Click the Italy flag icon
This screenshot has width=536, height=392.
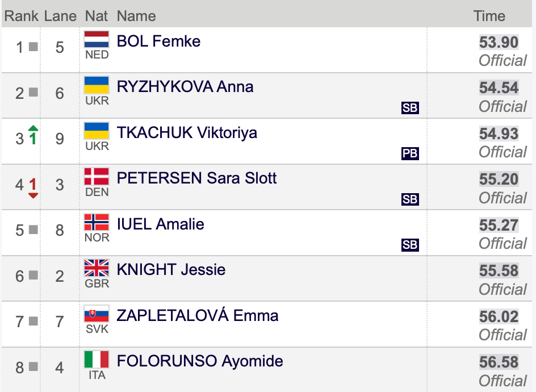point(97,360)
